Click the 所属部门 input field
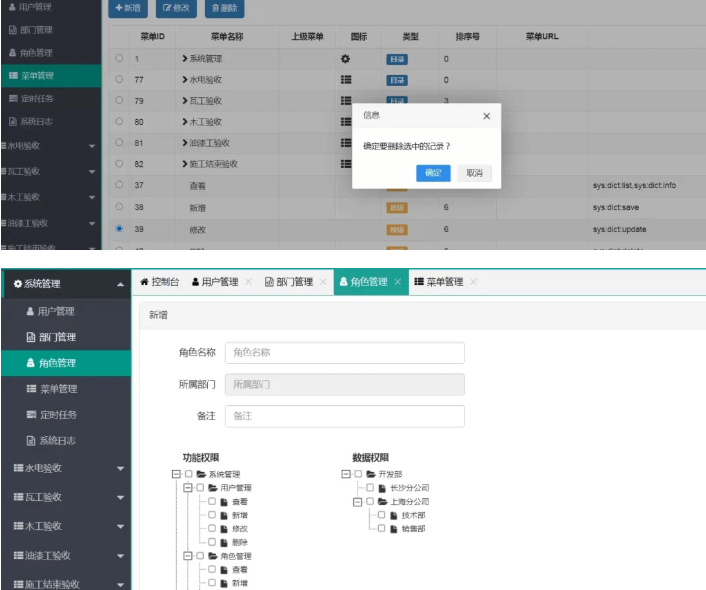 345,385
